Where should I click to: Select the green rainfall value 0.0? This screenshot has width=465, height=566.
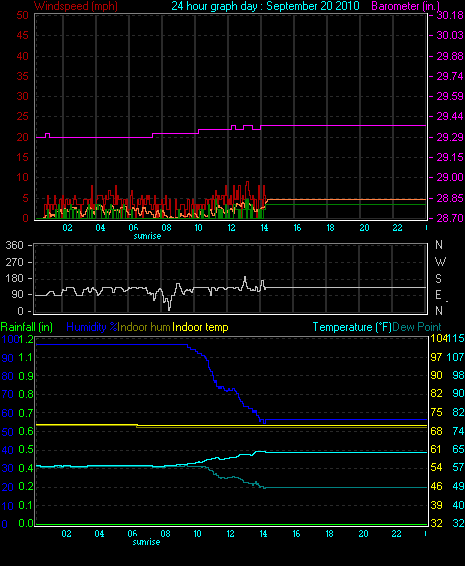(26, 523)
